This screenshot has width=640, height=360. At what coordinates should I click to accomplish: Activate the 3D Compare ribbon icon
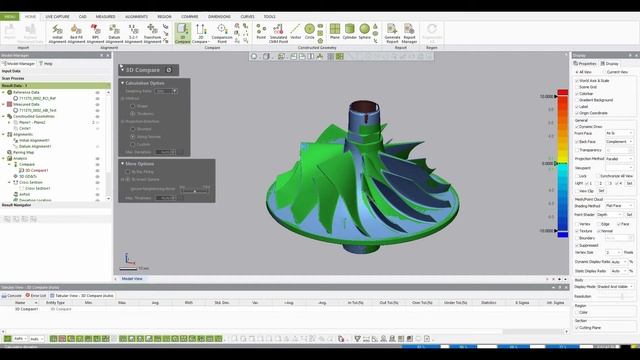click(x=182, y=33)
